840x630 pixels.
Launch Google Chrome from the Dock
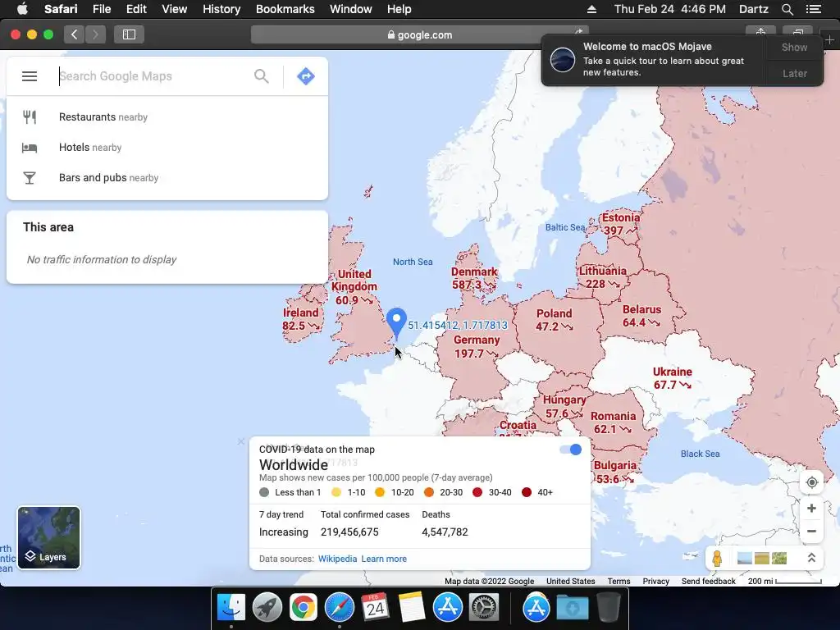(304, 607)
